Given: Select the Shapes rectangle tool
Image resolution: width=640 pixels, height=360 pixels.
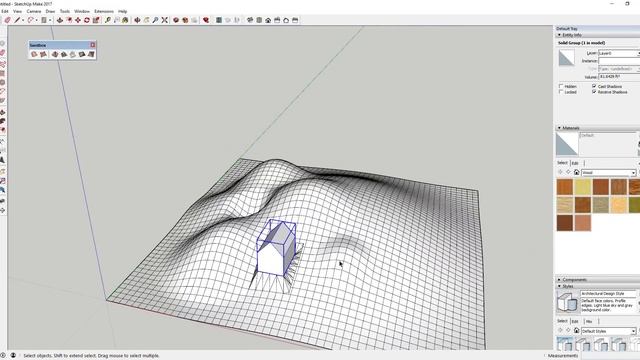Looking at the screenshot, I should (44, 20).
